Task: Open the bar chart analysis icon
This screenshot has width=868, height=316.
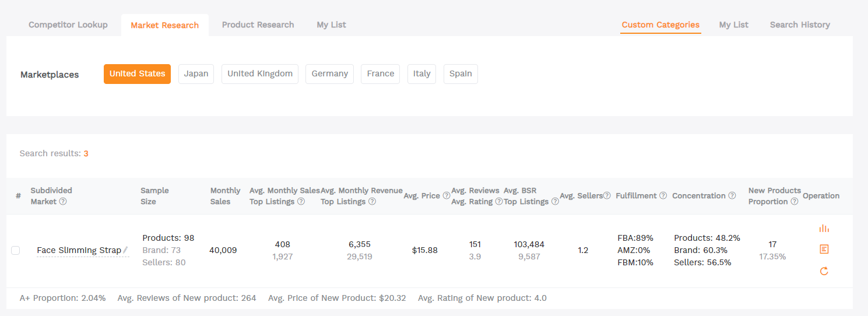Action: (x=824, y=228)
